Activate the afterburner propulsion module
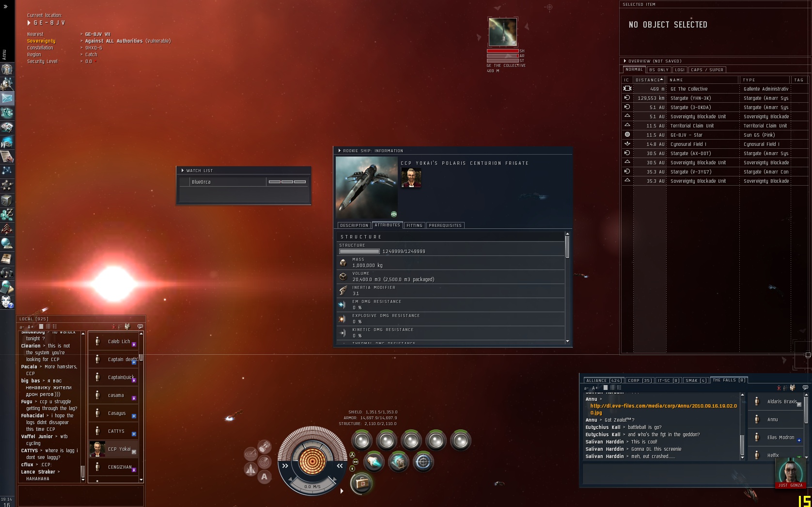This screenshot has height=507, width=812. [x=374, y=462]
